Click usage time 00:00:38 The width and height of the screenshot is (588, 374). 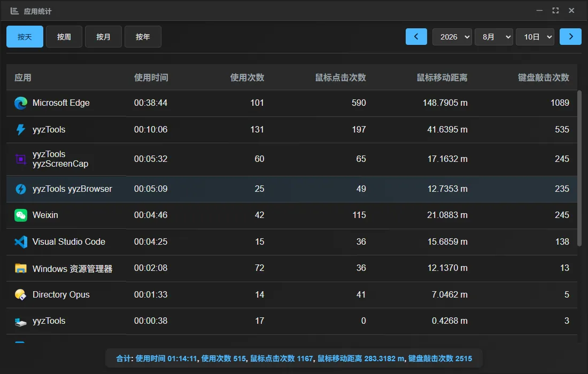[151, 321]
